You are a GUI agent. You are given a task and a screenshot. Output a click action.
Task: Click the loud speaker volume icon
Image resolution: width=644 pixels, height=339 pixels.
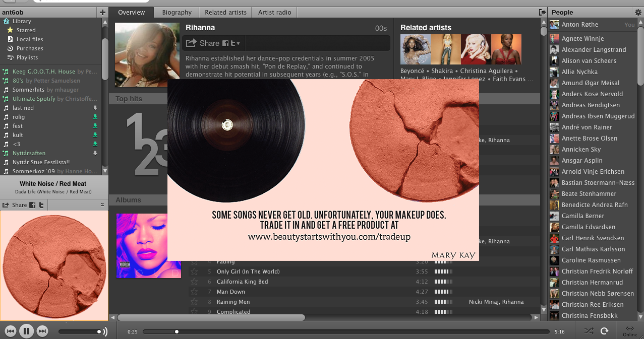pyautogui.click(x=105, y=331)
